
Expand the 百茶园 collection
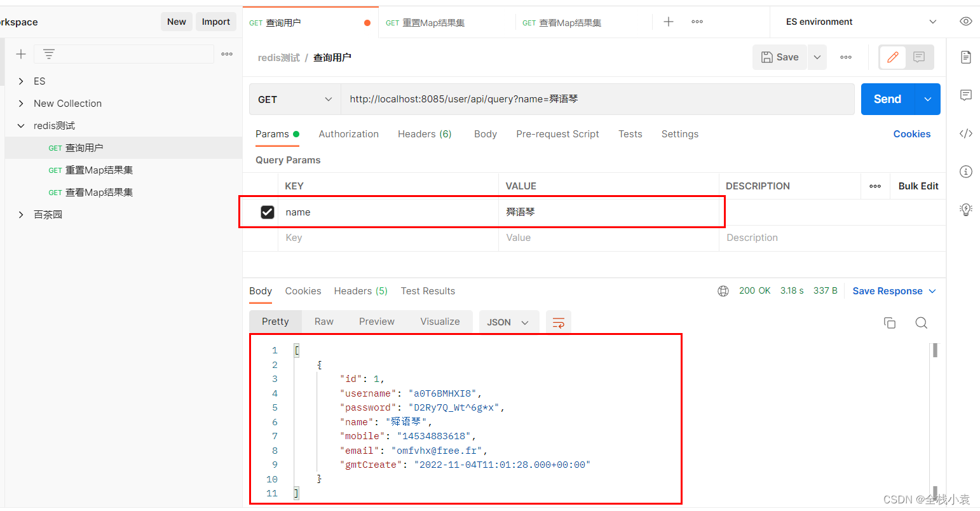pyautogui.click(x=21, y=215)
